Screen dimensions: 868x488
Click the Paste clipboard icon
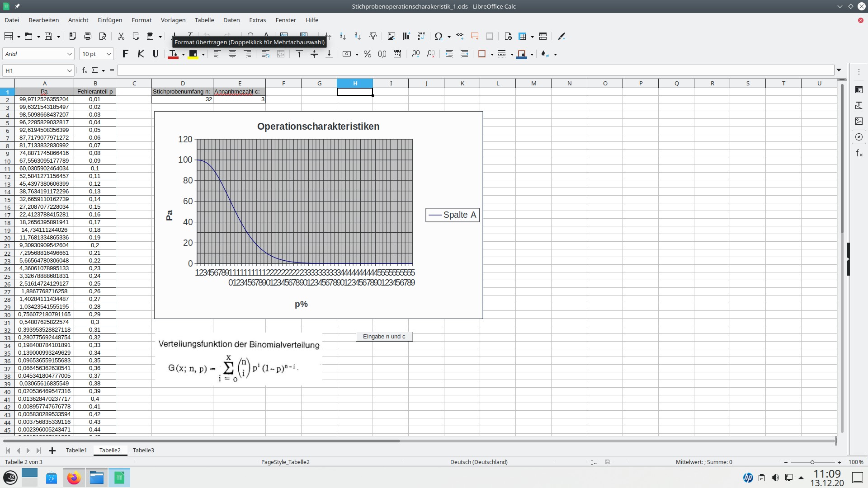(x=151, y=36)
